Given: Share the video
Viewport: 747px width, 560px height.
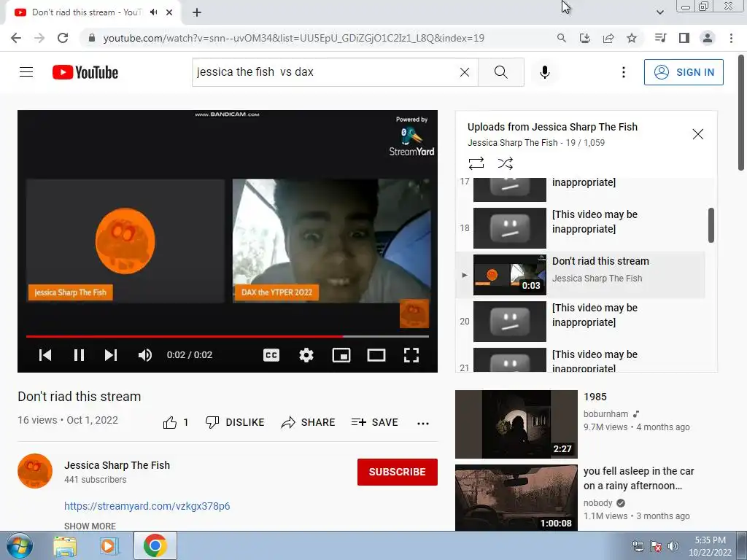Looking at the screenshot, I should click(308, 422).
